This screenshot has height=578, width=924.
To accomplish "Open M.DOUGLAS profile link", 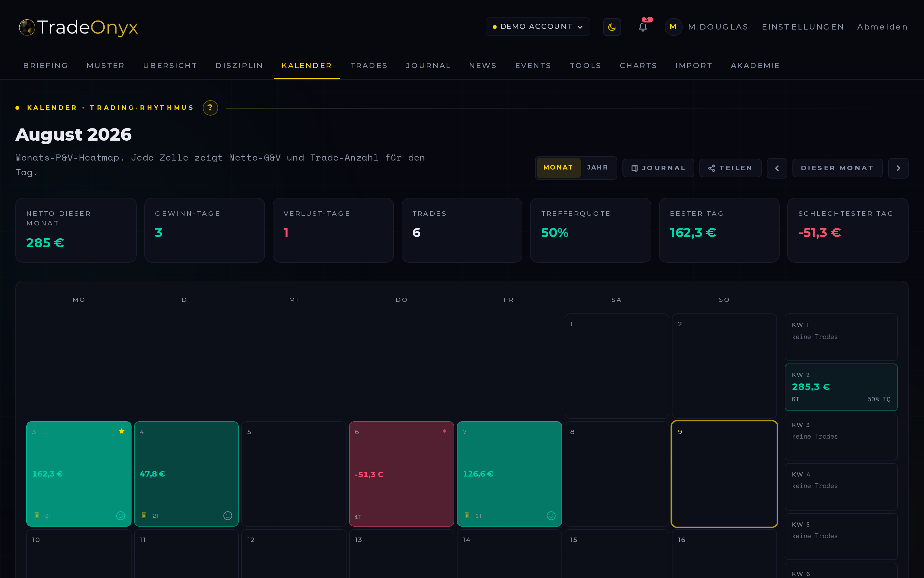I will click(x=718, y=27).
